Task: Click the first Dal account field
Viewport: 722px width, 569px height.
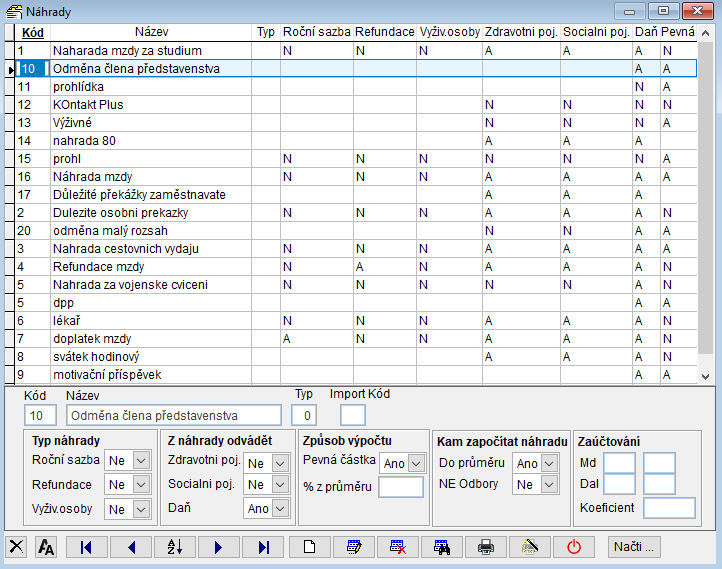Action: click(x=620, y=484)
